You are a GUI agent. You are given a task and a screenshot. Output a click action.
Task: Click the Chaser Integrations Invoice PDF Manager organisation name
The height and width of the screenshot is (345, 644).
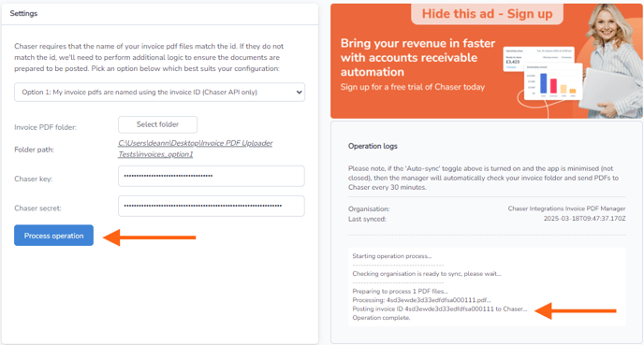566,208
